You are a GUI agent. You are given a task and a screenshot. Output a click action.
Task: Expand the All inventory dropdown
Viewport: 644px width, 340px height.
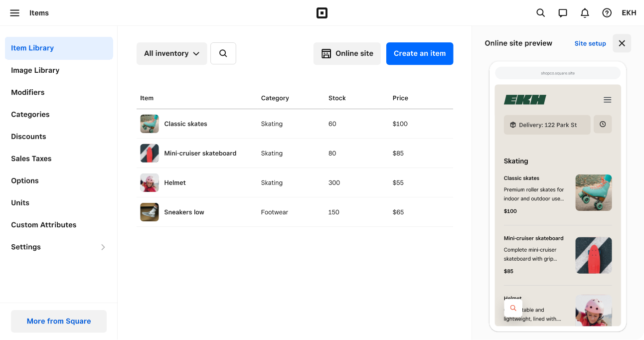pyautogui.click(x=171, y=53)
